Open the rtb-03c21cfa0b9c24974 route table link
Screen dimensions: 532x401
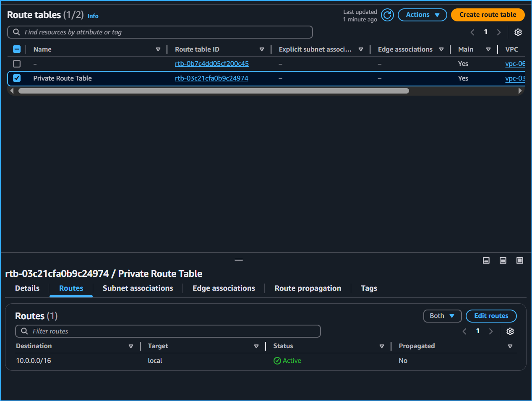tap(211, 78)
